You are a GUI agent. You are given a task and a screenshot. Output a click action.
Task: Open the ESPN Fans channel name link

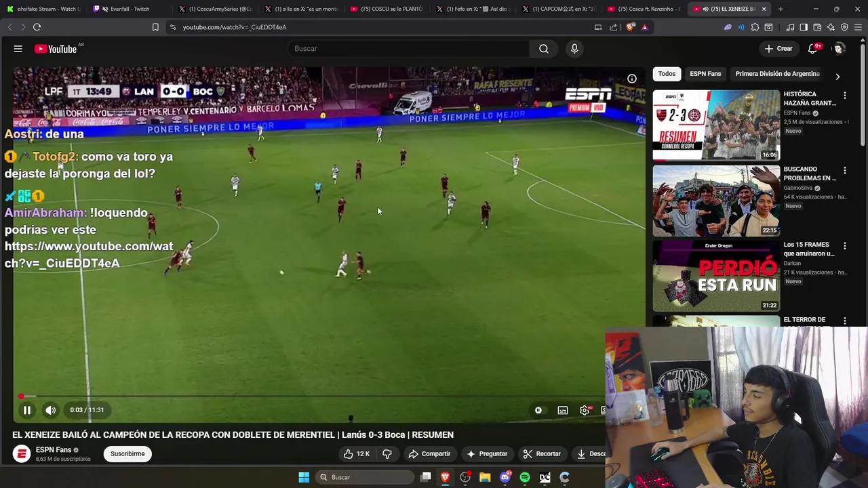[x=54, y=450]
